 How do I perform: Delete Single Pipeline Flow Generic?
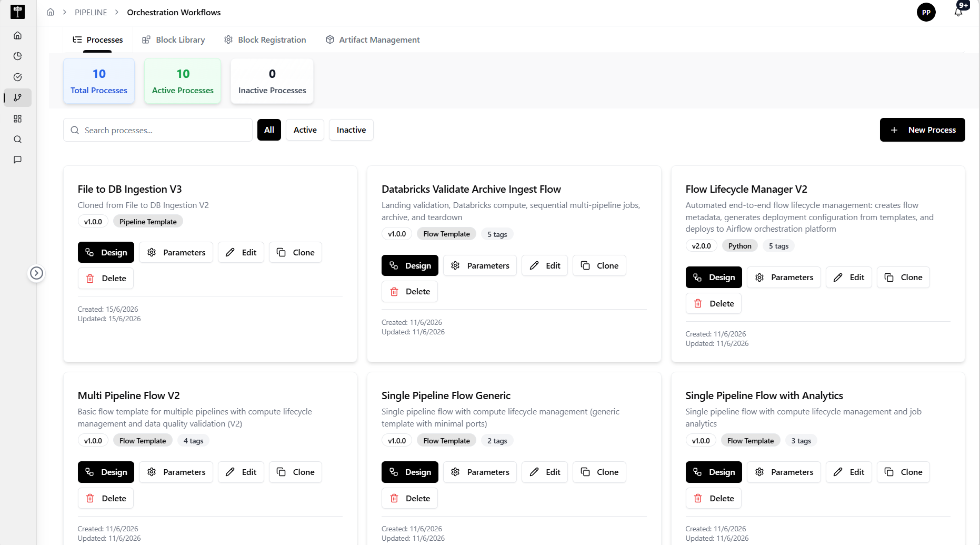click(x=409, y=498)
